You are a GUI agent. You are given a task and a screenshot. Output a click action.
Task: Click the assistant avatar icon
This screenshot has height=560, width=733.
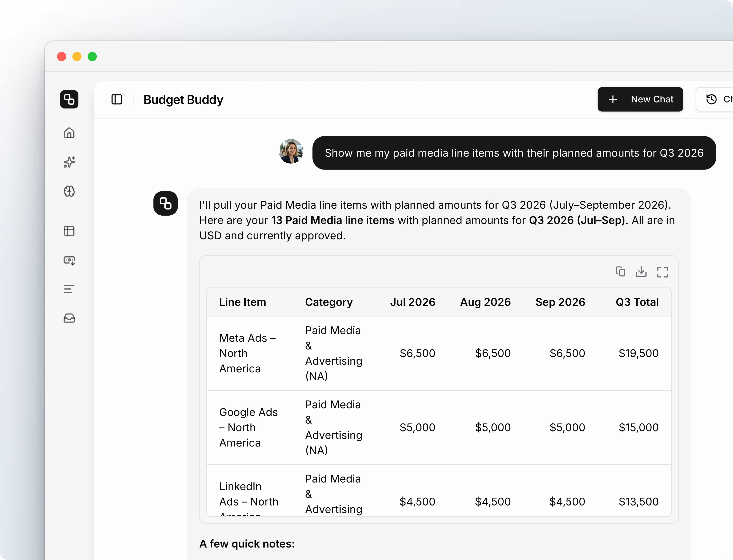pyautogui.click(x=166, y=203)
